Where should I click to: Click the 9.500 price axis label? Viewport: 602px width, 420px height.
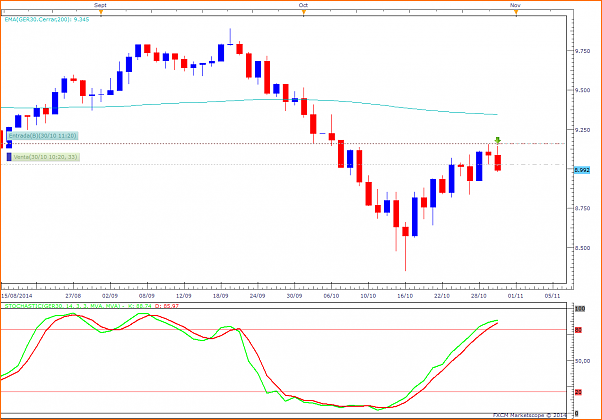582,90
